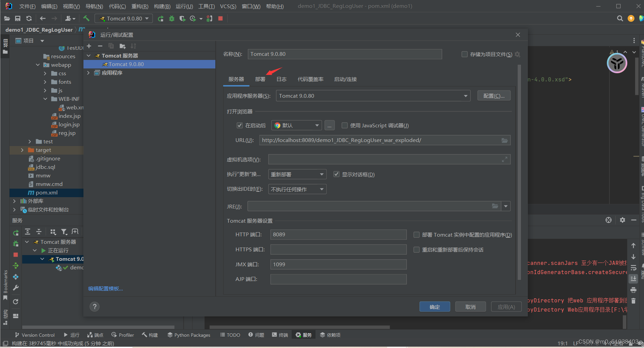Expand all services icon
The height and width of the screenshot is (348, 644).
click(28, 232)
